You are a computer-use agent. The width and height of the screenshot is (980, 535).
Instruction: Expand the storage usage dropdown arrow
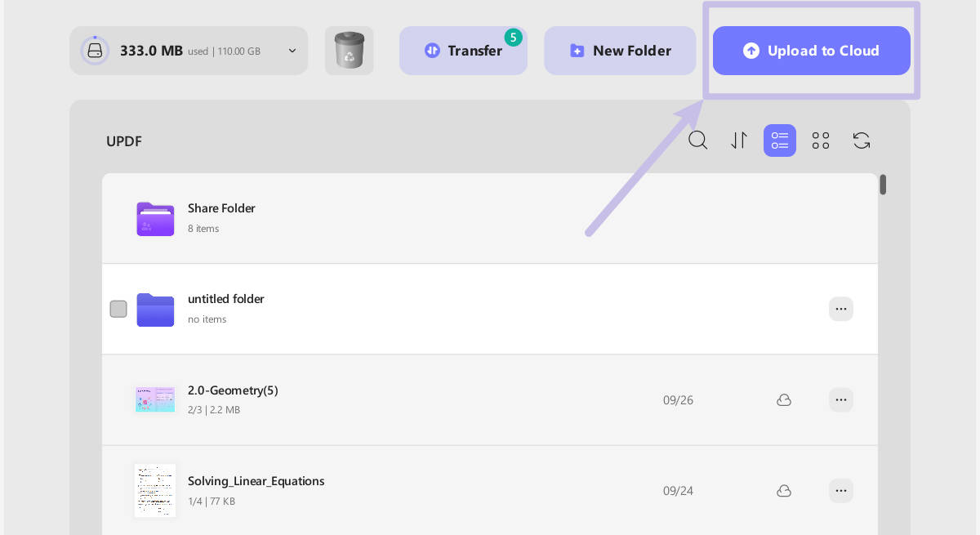pyautogui.click(x=292, y=51)
